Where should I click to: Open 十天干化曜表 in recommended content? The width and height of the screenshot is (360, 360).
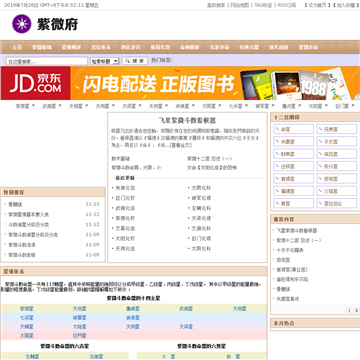(x=290, y=250)
